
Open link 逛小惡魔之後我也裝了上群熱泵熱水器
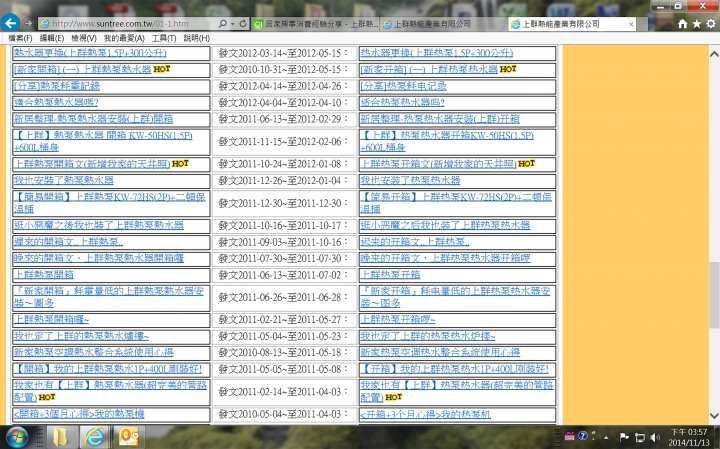coord(99,225)
